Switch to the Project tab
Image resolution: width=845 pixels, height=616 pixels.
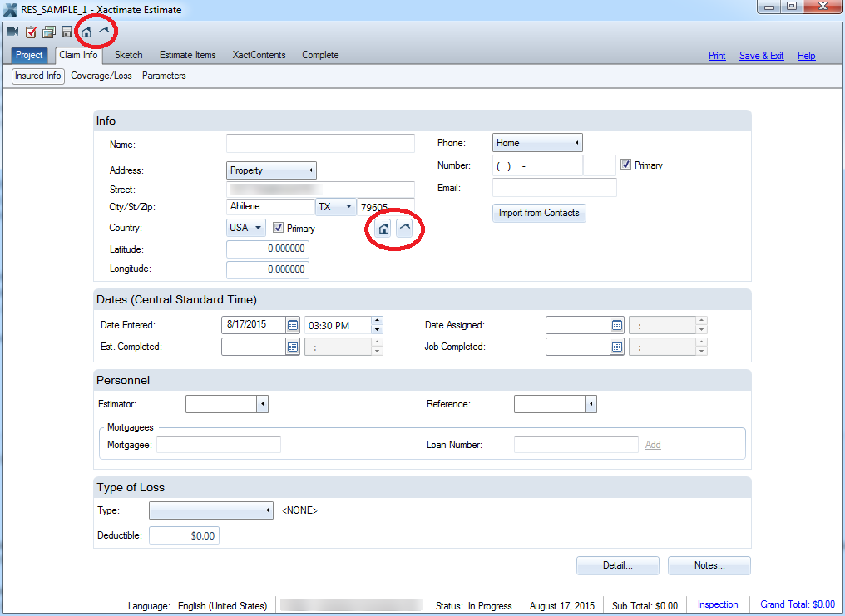click(x=29, y=55)
